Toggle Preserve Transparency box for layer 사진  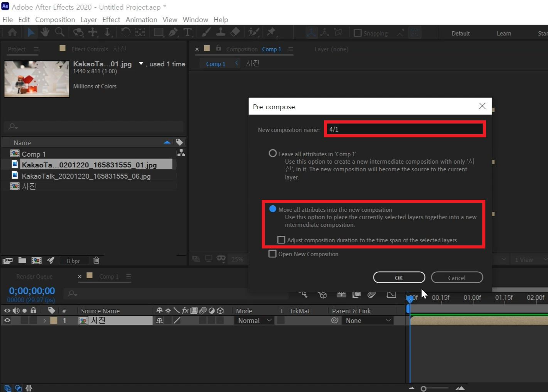click(x=281, y=320)
